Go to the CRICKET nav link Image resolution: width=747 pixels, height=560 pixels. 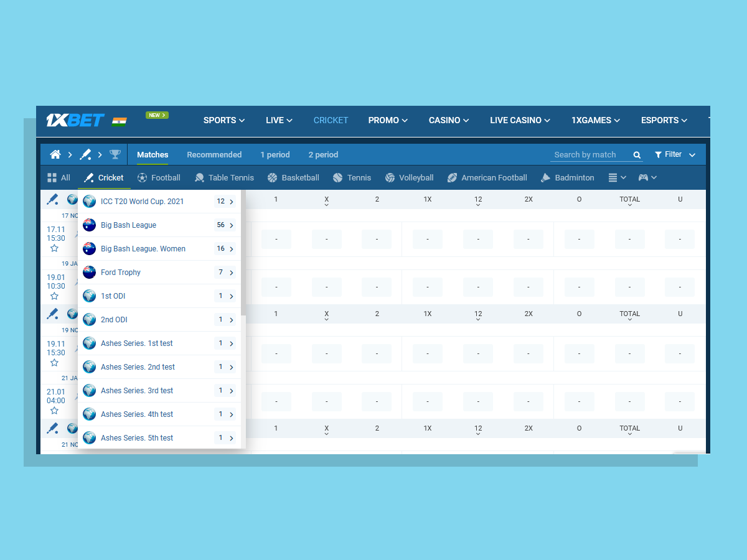(x=331, y=120)
